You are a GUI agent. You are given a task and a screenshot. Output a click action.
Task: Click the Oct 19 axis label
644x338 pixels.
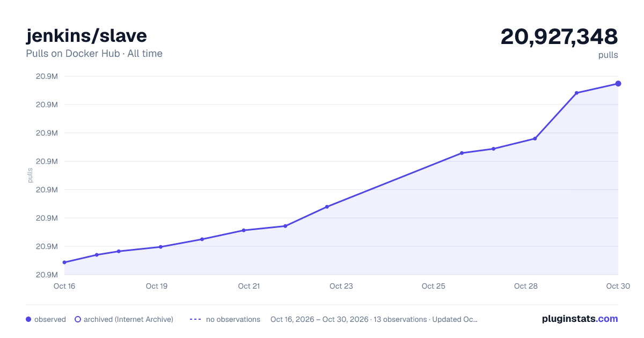(157, 286)
